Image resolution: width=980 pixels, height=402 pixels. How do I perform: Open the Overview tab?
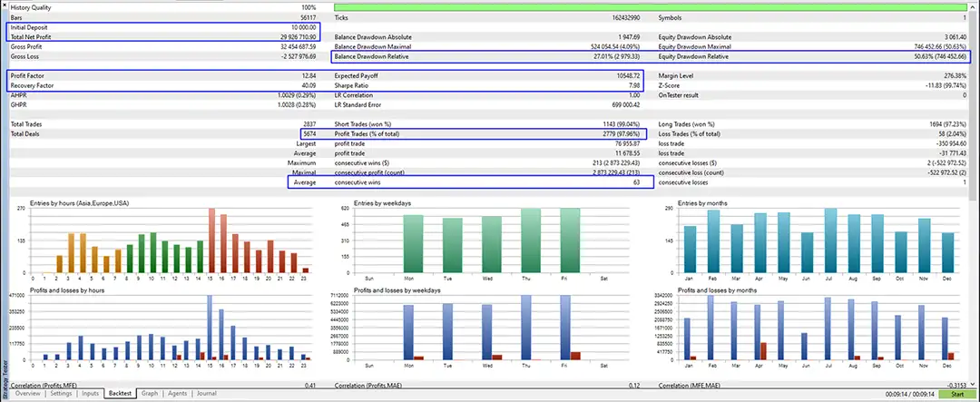pyautogui.click(x=27, y=394)
